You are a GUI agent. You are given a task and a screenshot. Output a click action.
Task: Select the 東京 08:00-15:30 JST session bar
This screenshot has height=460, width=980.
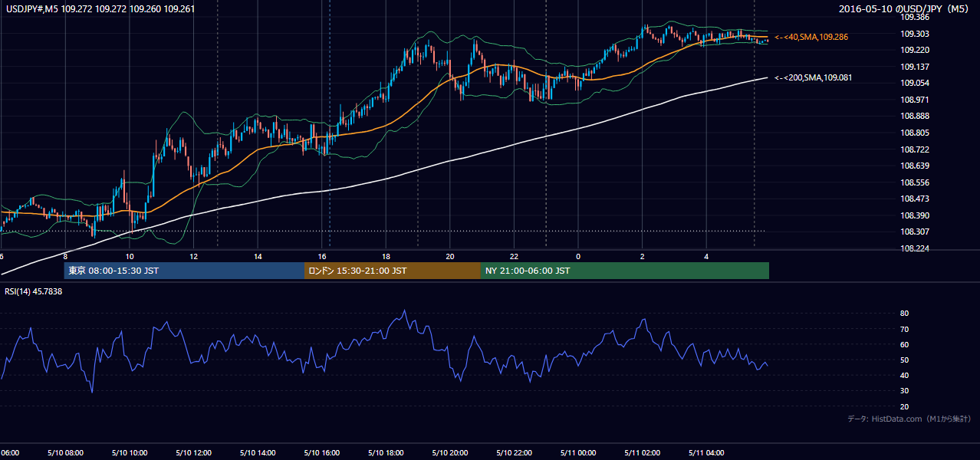coord(184,271)
